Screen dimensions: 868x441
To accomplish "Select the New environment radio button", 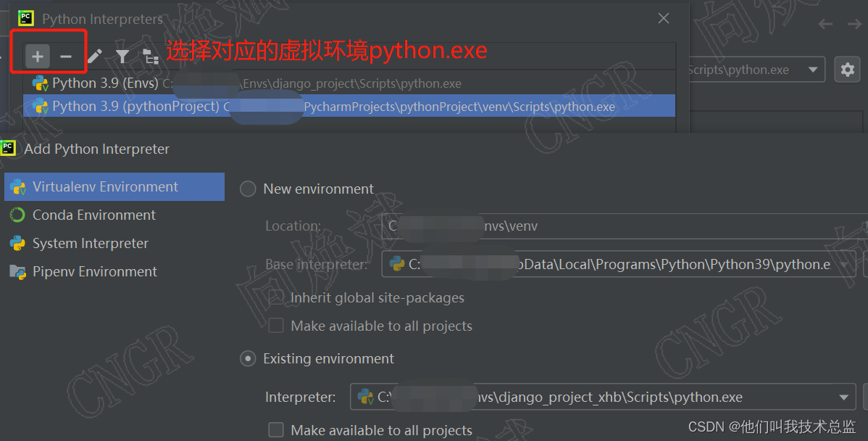I will pyautogui.click(x=248, y=189).
